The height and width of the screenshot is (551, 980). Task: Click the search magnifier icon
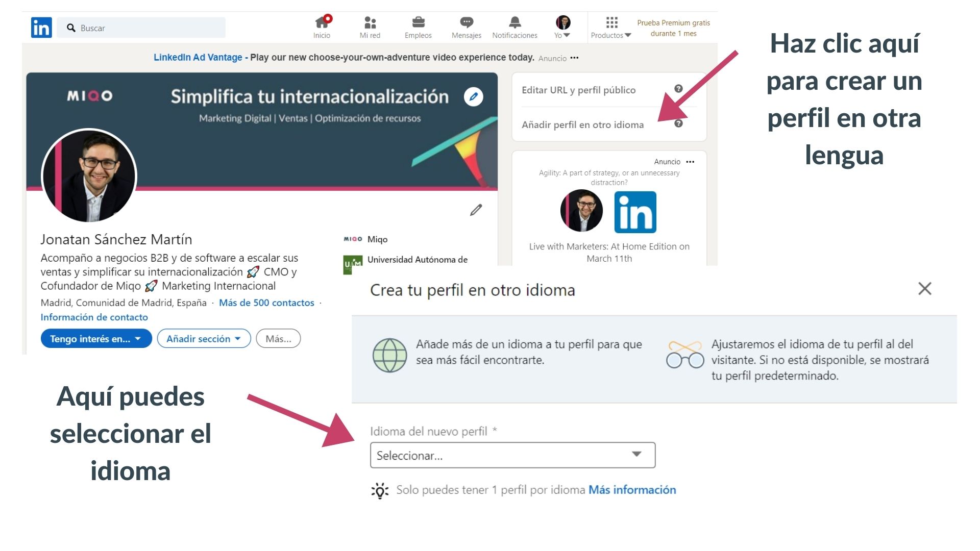[x=71, y=28]
